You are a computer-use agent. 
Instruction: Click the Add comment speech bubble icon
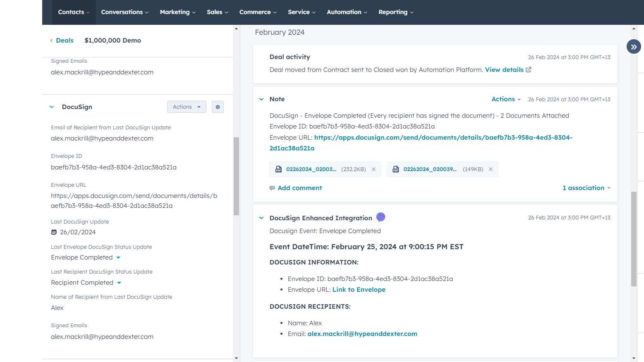pyautogui.click(x=272, y=188)
